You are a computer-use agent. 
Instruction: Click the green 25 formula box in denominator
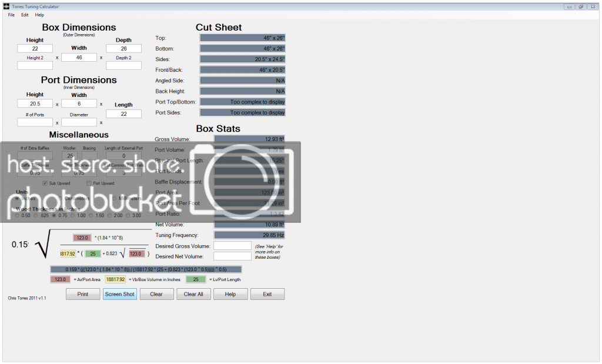point(93,254)
